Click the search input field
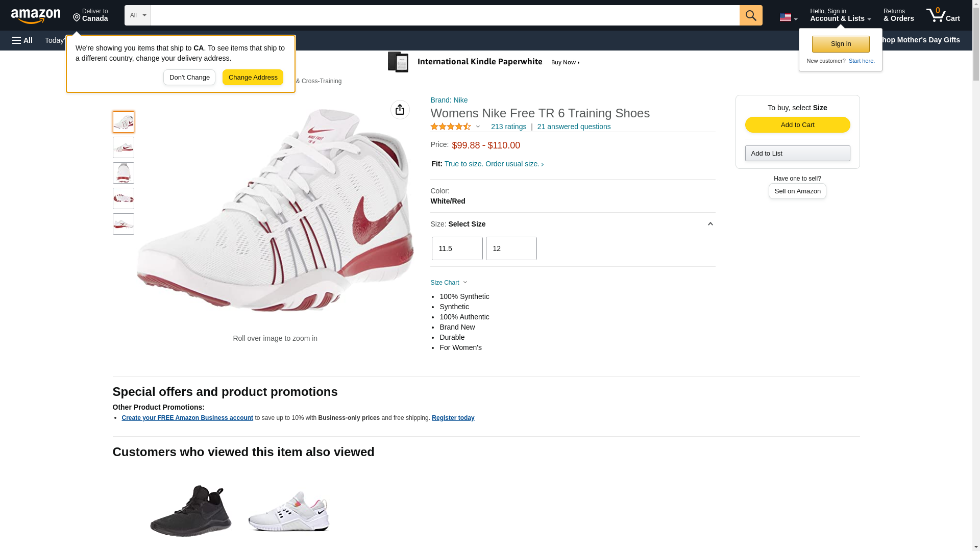980x551 pixels. [x=445, y=15]
